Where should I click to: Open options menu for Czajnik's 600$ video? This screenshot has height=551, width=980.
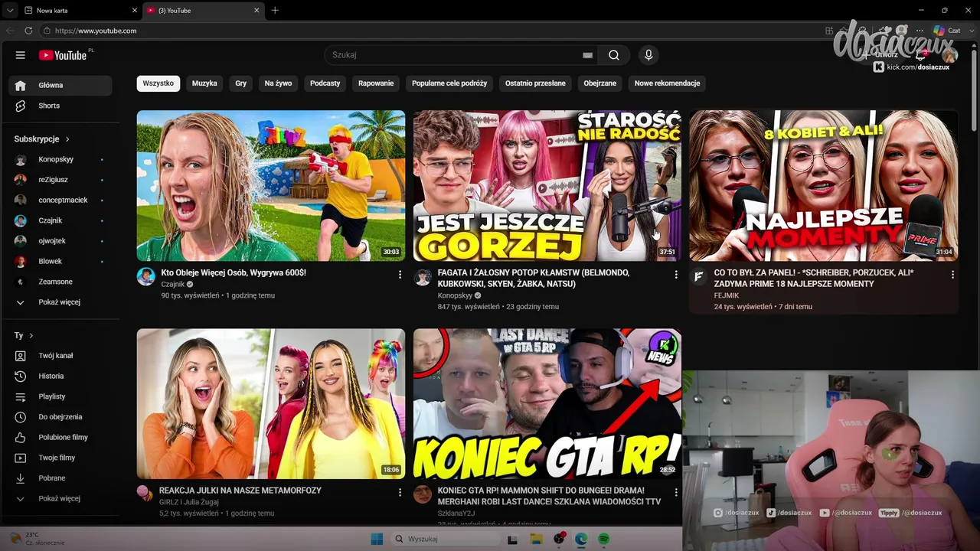(x=400, y=274)
